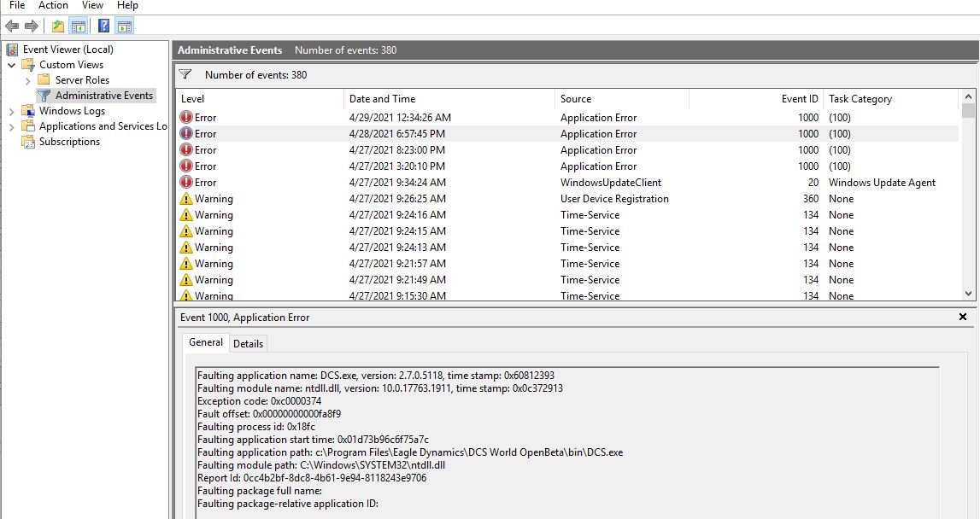Screen dimensions: 980x519
Task: Collapse the Custom Views tree node
Action: 11,65
